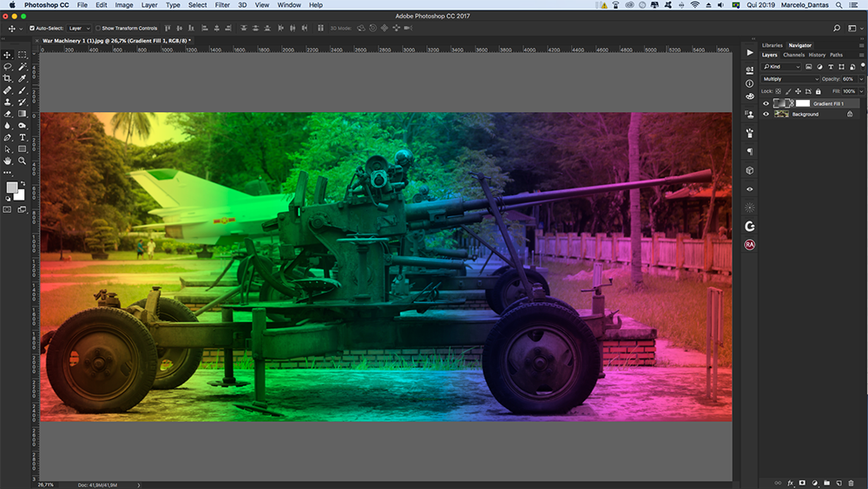Select the Brush tool

pyautogui.click(x=23, y=90)
